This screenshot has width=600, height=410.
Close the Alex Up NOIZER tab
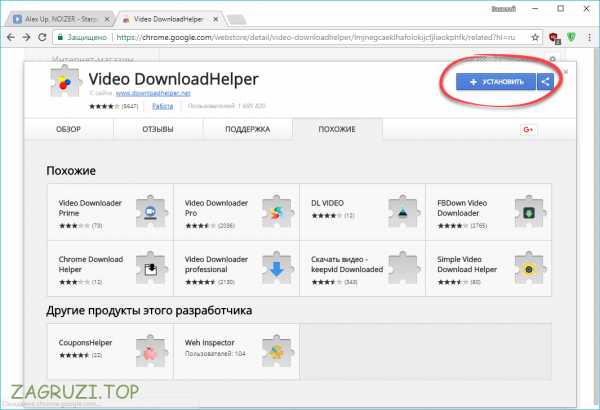pos(107,19)
